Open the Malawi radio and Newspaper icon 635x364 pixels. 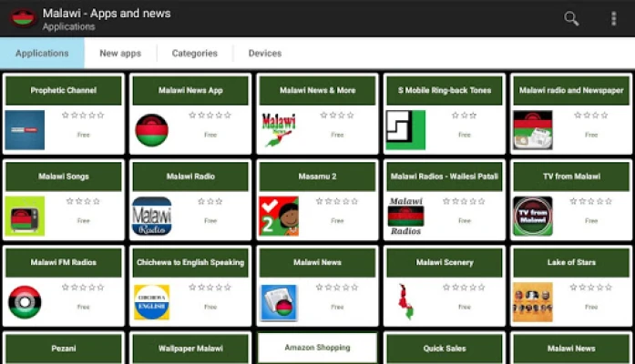pos(533,130)
